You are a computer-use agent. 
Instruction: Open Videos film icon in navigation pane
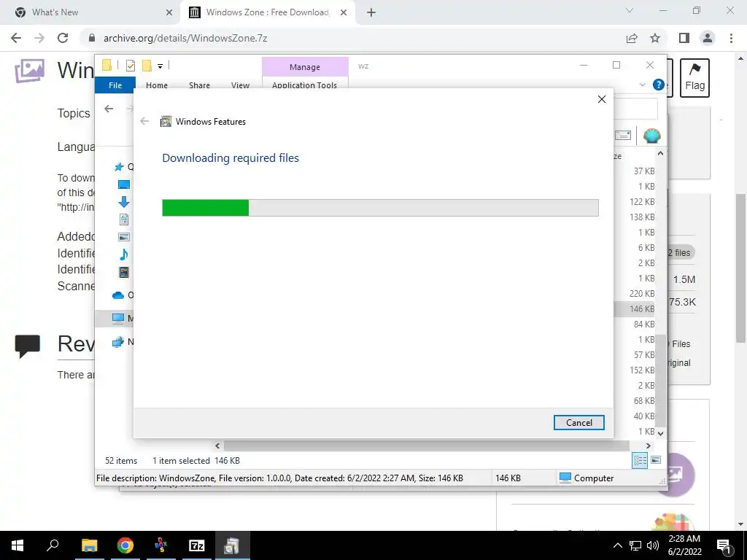123,272
